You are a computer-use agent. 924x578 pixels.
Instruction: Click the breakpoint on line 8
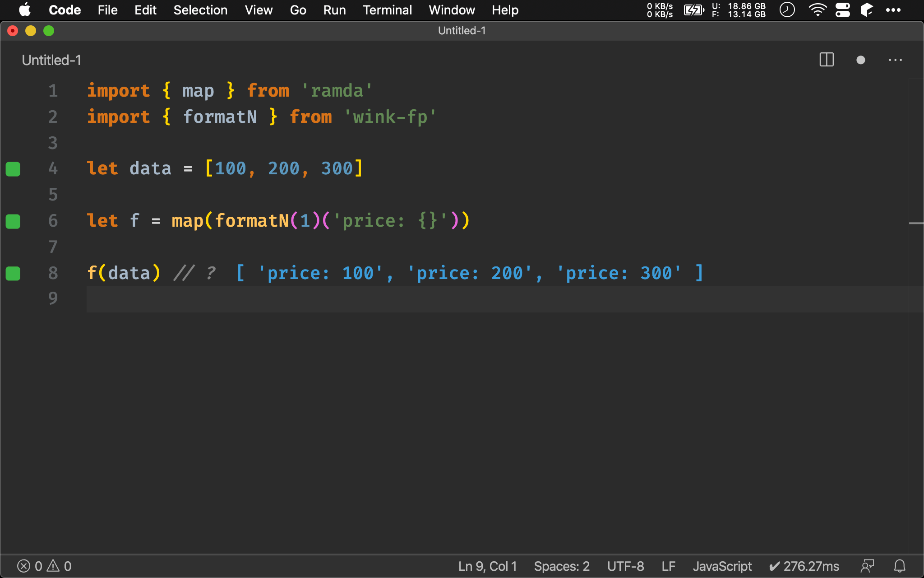pos(13,273)
